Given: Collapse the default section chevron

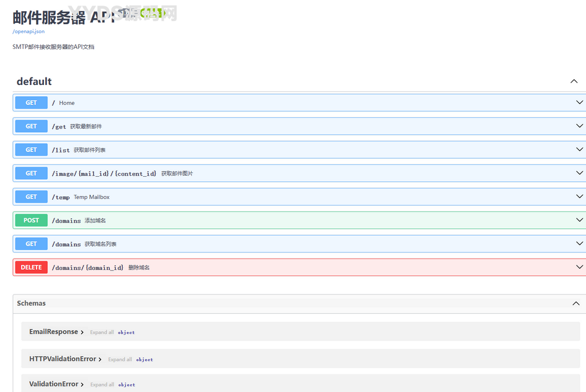Looking at the screenshot, I should [x=574, y=81].
